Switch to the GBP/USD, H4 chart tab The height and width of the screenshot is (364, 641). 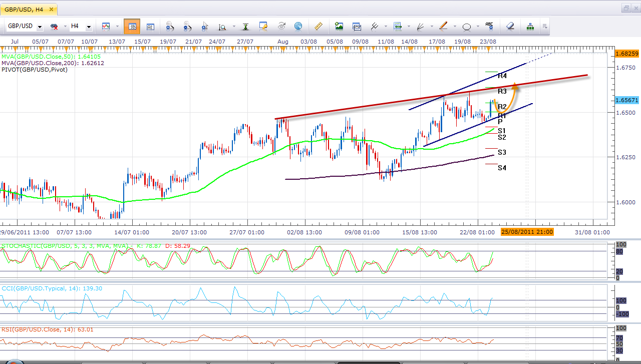pyautogui.click(x=29, y=9)
